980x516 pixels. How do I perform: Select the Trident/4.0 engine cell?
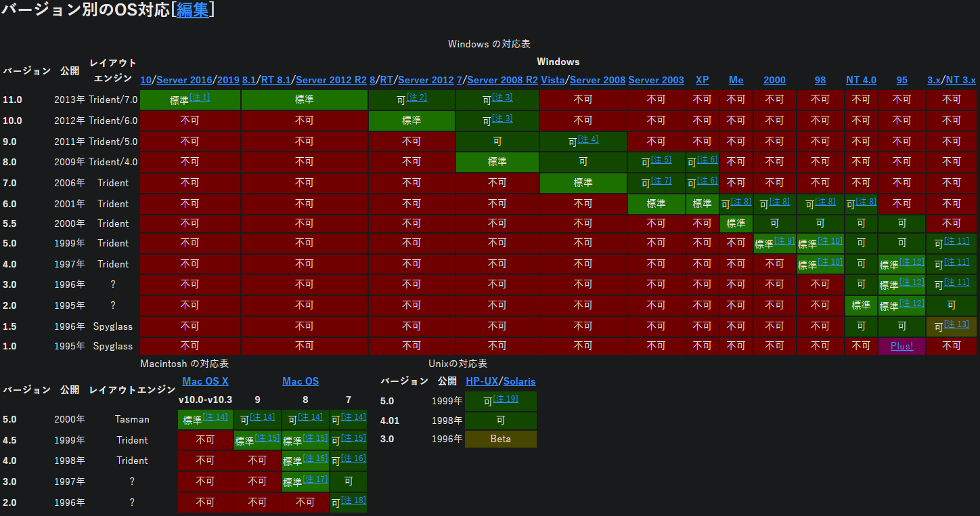point(113,162)
